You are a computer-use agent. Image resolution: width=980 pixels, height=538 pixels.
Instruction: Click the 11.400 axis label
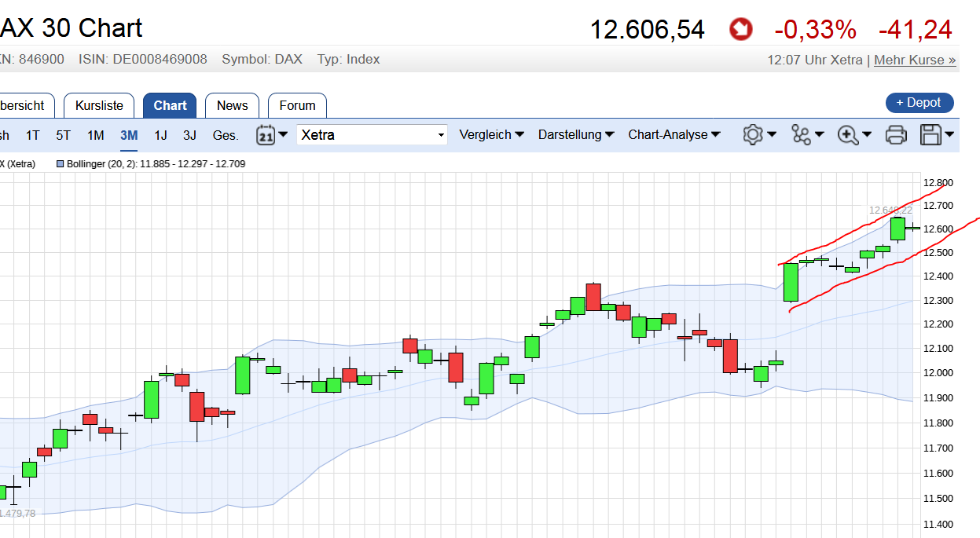coord(938,524)
